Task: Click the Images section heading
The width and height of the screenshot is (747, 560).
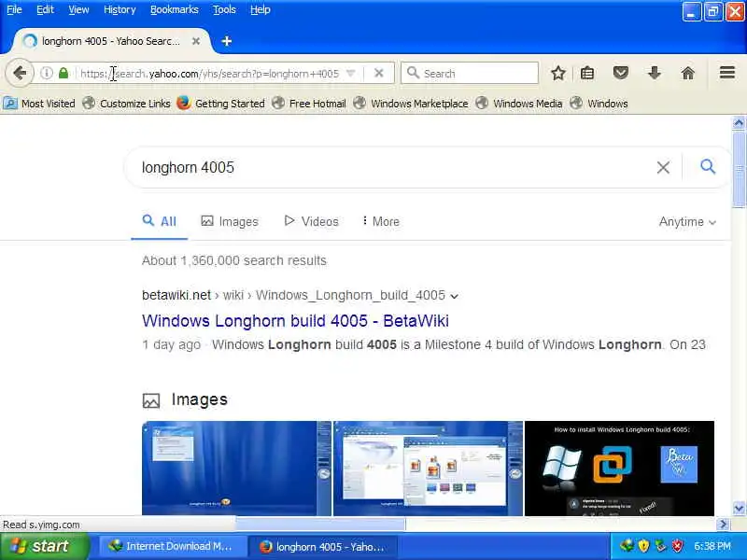Action: tap(199, 399)
